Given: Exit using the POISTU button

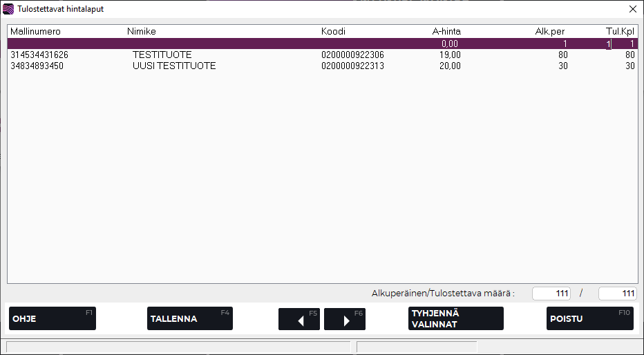Looking at the screenshot, I should click(x=589, y=319).
